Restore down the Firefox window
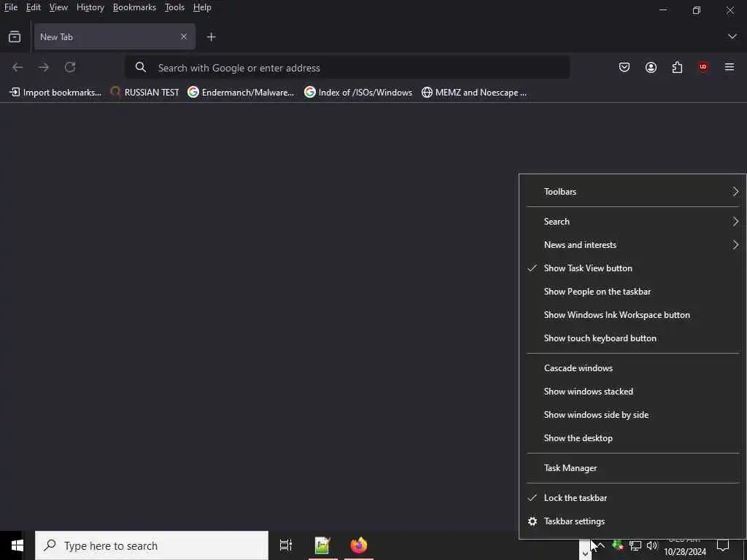747x560 pixels. point(697,9)
